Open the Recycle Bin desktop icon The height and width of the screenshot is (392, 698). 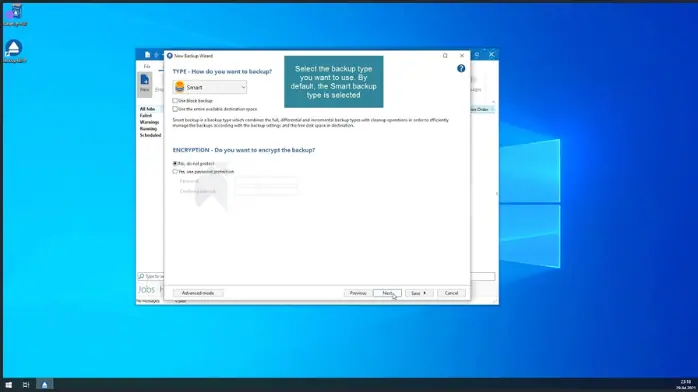click(x=15, y=14)
